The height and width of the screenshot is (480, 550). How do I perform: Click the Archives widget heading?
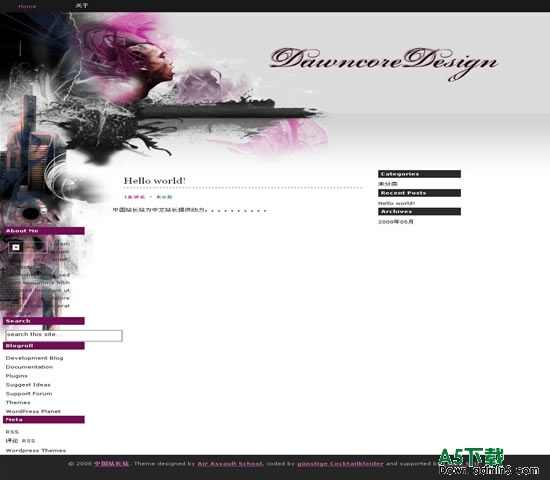click(x=420, y=212)
